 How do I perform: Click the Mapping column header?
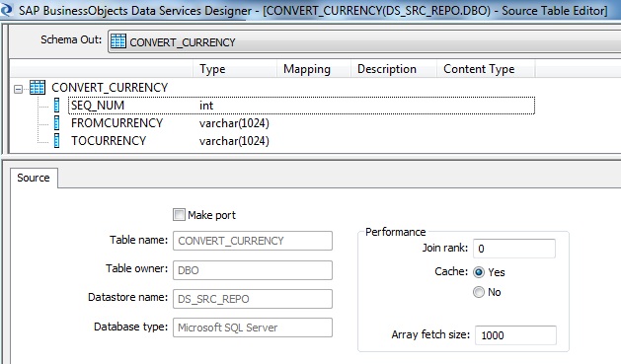click(x=314, y=69)
